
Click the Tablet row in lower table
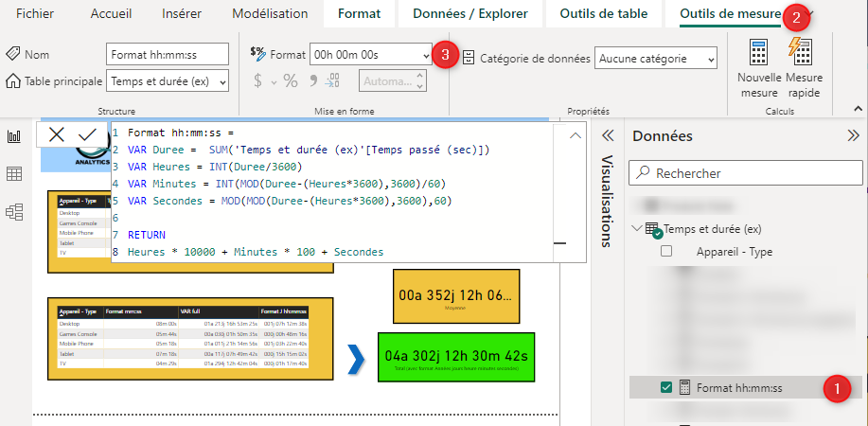click(184, 353)
